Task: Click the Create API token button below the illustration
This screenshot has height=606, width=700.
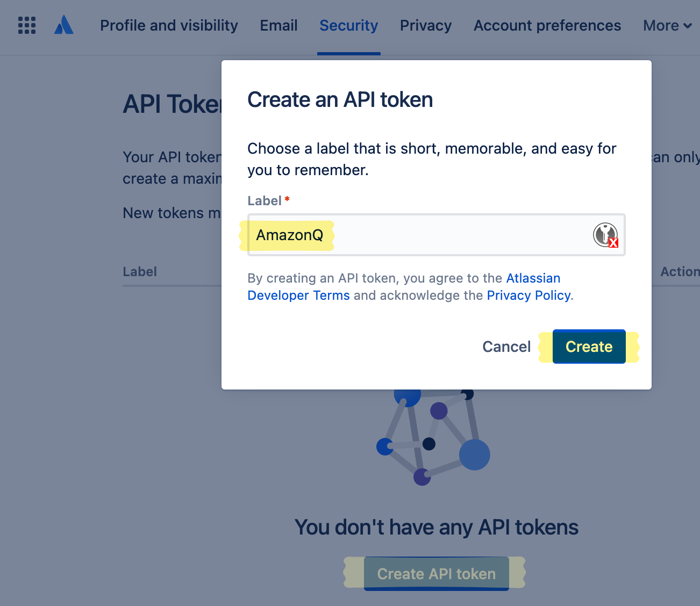Action: (x=435, y=574)
